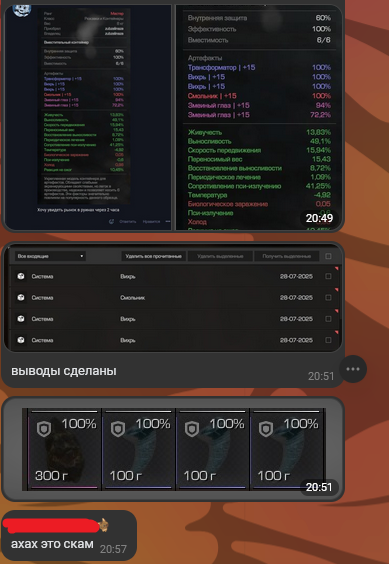
Task: Click the three-dot message options button
Action: coord(353,369)
